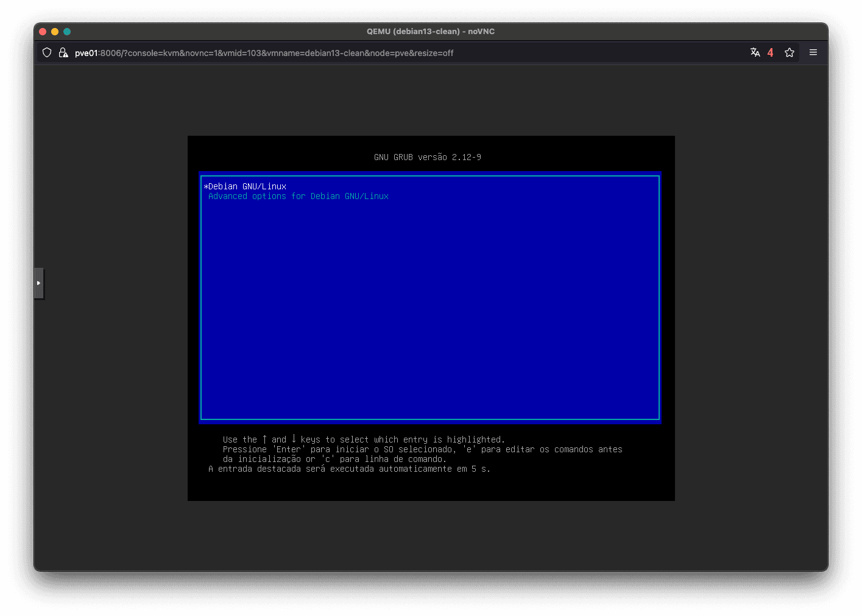Select the Debian GNU/Linux boot entry

[x=430, y=186]
